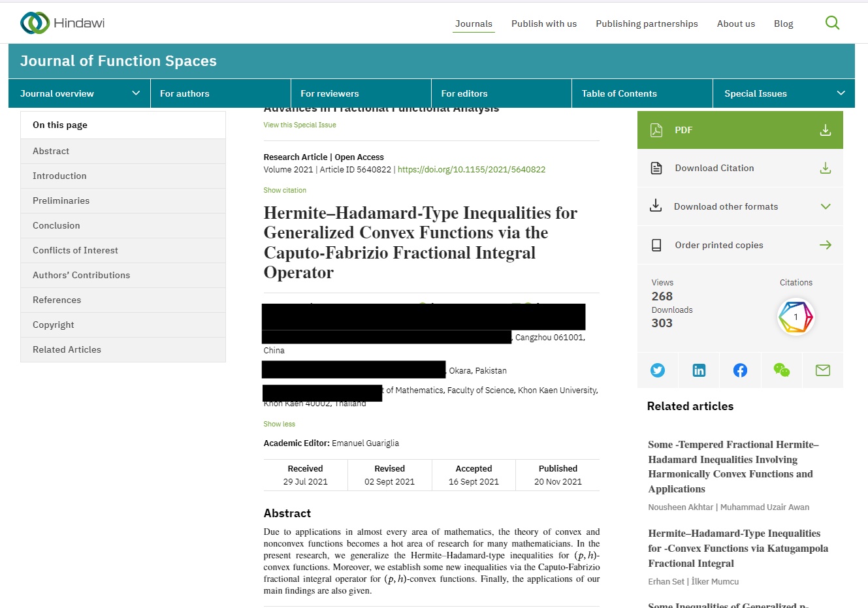Open the Special Issues dropdown
Screen dimensions: 868x608
point(783,93)
